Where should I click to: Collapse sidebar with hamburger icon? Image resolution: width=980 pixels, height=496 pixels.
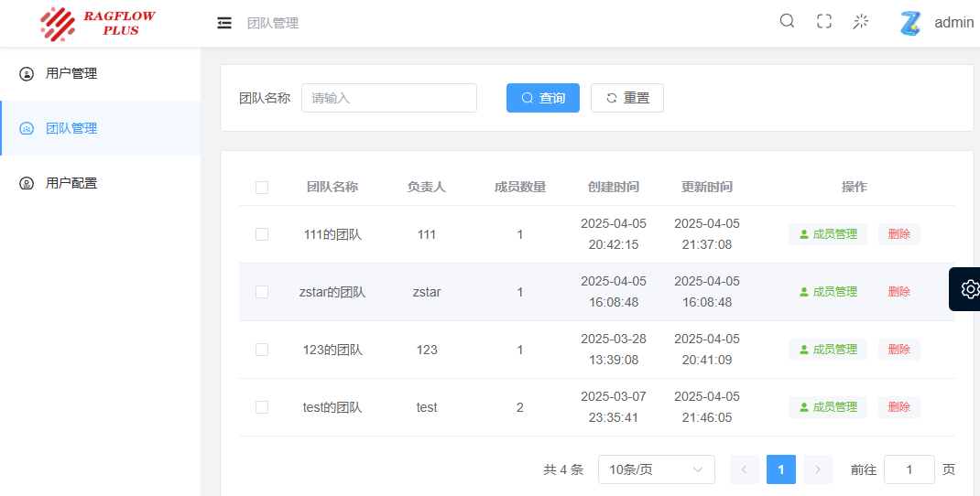[x=224, y=23]
